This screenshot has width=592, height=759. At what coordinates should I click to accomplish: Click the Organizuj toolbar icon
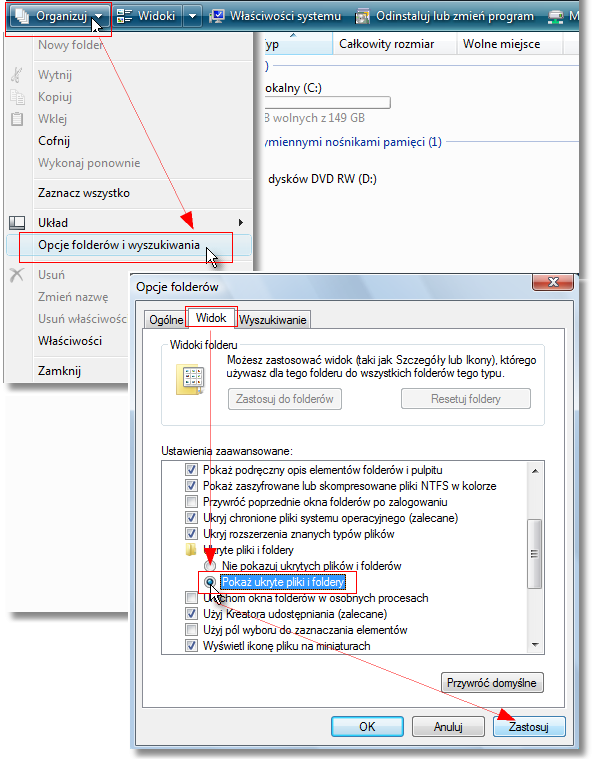[x=22, y=16]
